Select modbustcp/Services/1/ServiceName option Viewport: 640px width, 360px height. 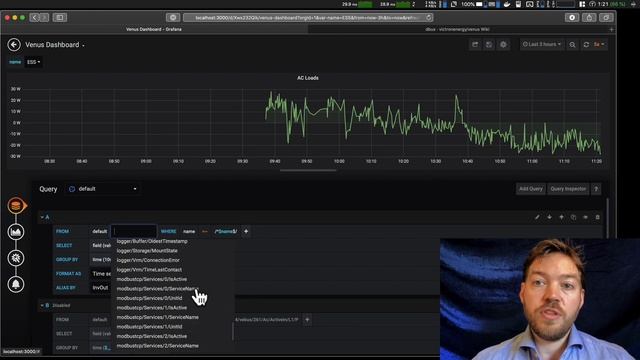point(158,317)
